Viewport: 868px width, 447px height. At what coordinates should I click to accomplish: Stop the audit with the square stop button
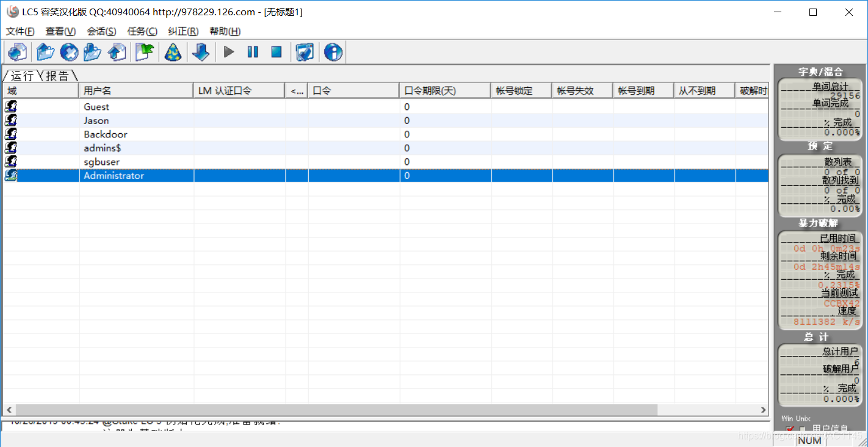pyautogui.click(x=277, y=52)
